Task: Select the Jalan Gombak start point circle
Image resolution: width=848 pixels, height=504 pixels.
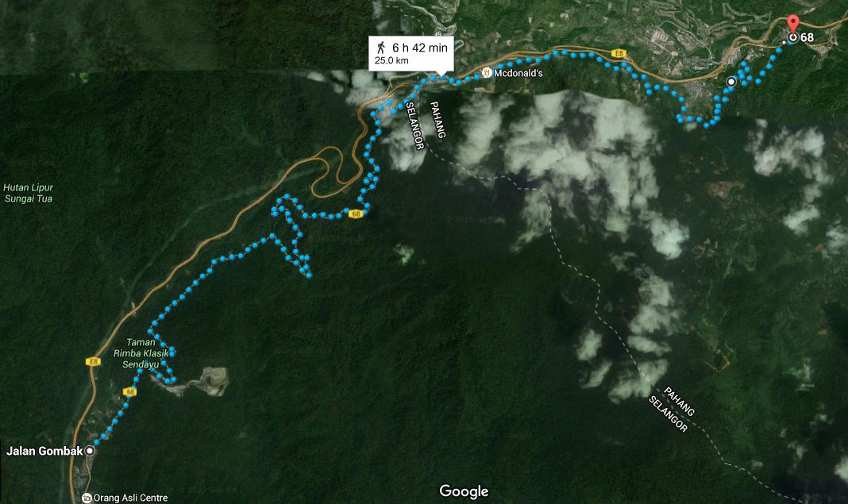Action: 90,451
